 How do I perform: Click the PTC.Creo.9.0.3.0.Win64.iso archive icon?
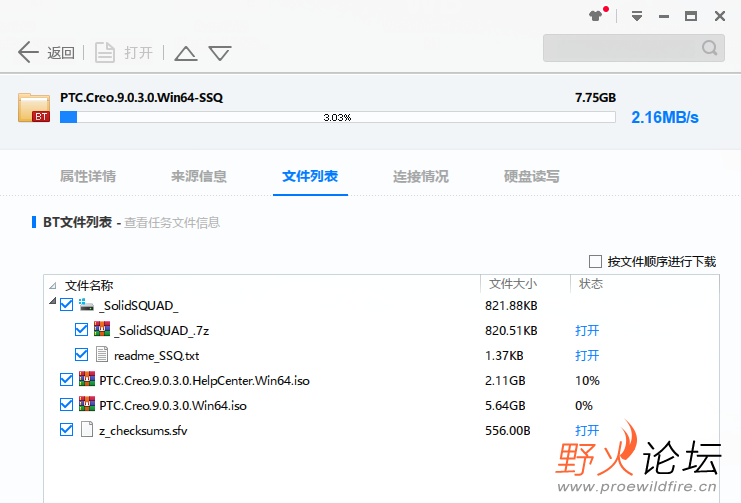pyautogui.click(x=86, y=404)
